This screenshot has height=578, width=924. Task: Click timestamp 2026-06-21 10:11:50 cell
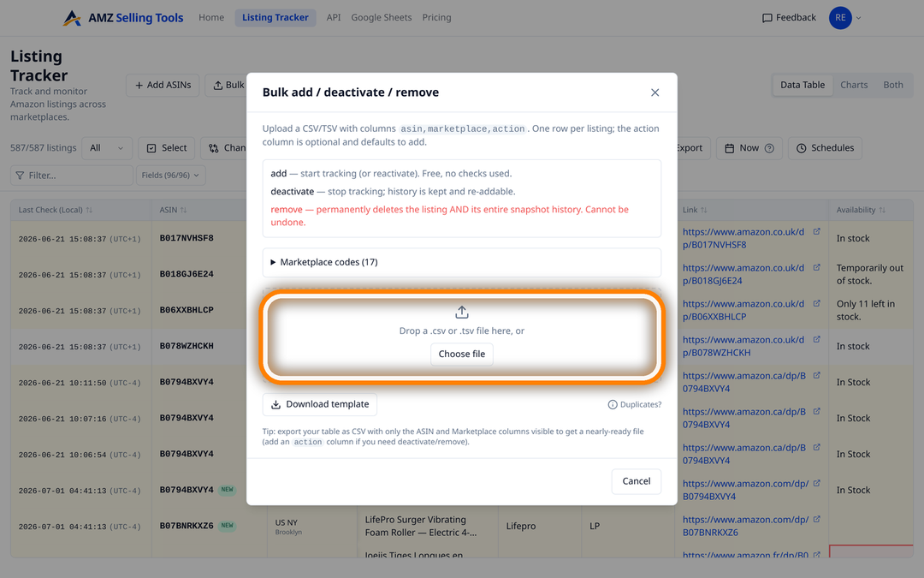(80, 383)
